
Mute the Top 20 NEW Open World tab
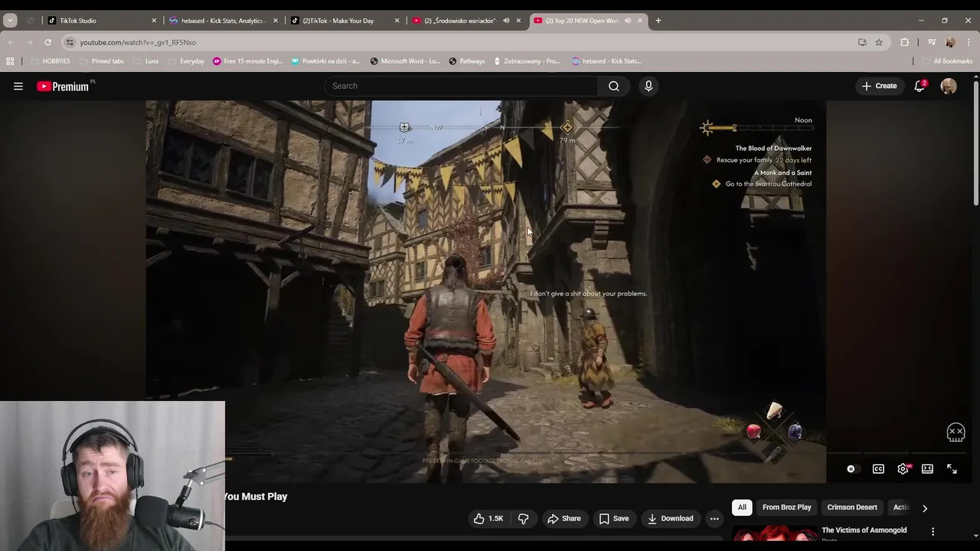click(x=628, y=21)
